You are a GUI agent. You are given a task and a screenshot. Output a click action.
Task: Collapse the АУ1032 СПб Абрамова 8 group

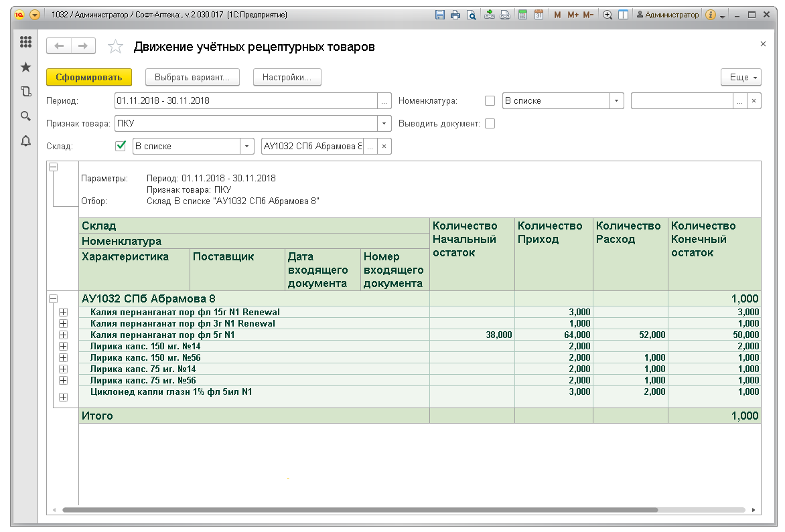[54, 298]
